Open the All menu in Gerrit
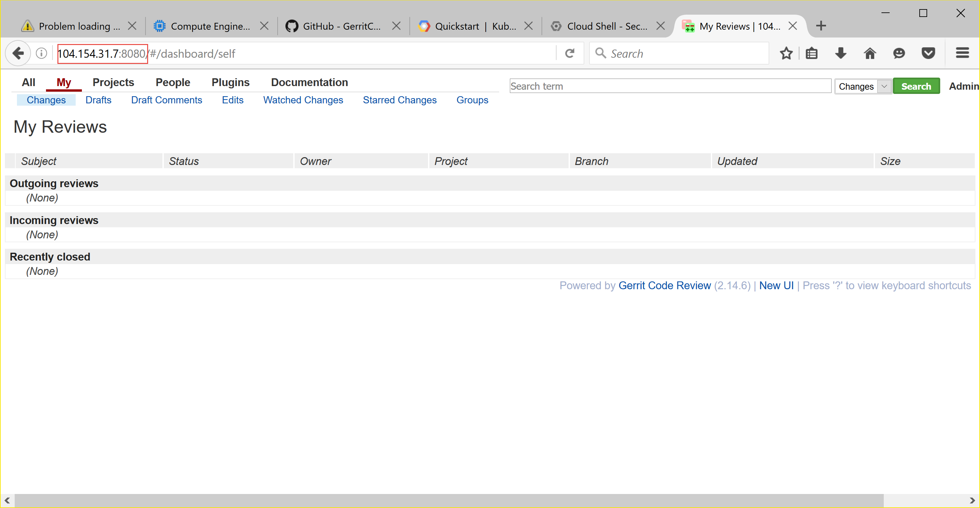 28,82
